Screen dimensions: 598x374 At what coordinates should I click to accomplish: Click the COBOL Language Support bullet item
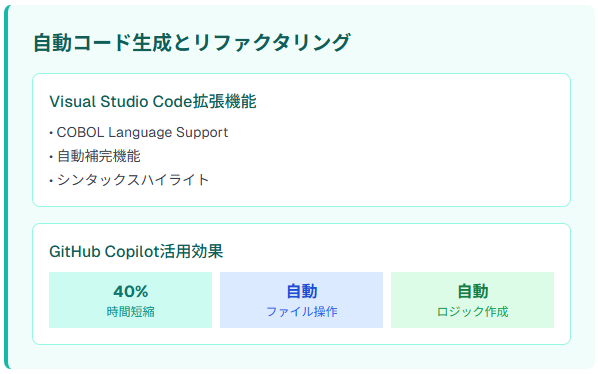139,132
